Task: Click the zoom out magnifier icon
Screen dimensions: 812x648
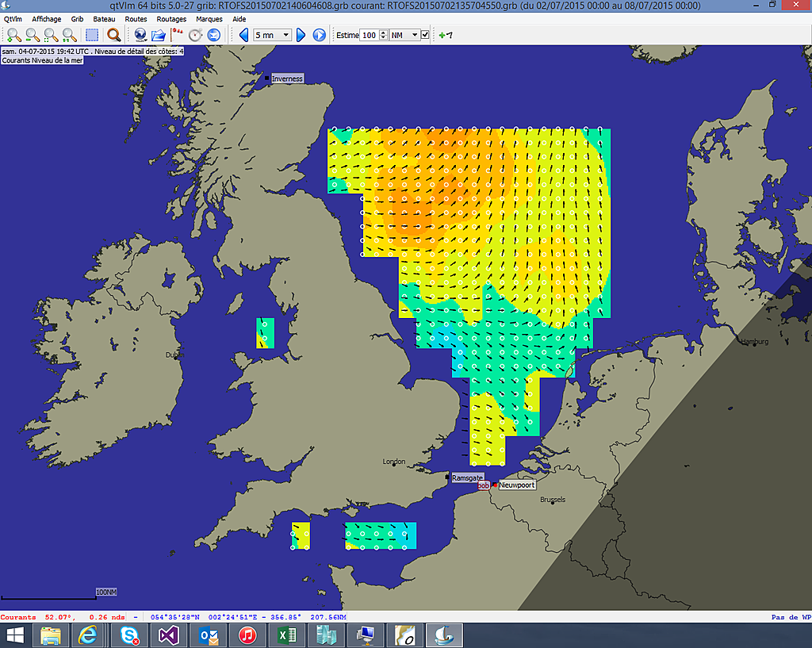Action: 33,35
